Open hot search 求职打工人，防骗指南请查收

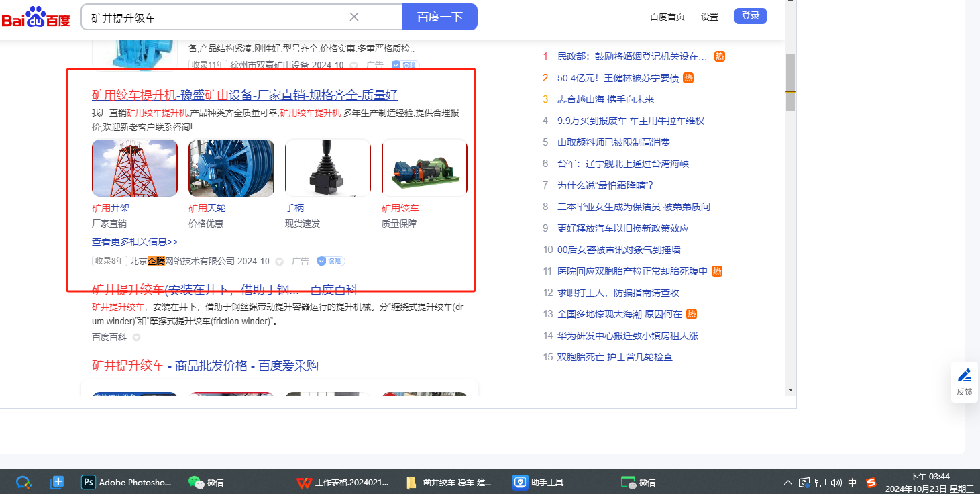pos(618,293)
